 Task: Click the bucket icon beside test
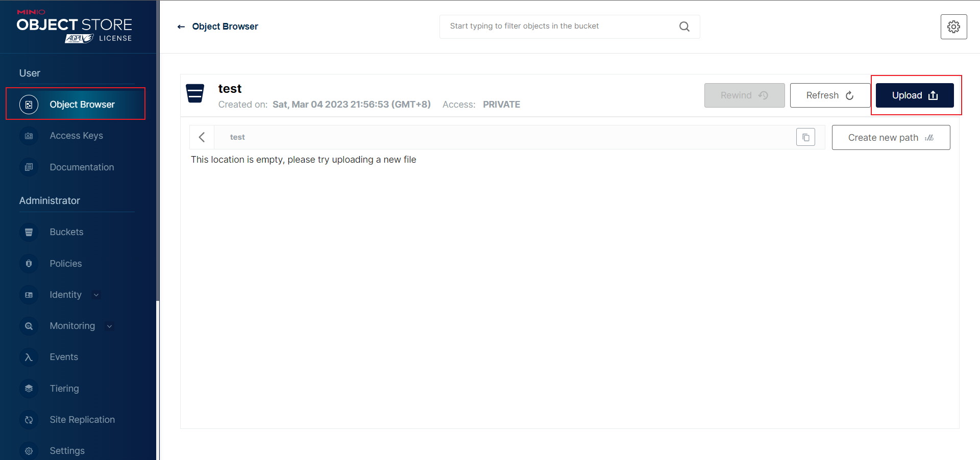click(x=195, y=93)
